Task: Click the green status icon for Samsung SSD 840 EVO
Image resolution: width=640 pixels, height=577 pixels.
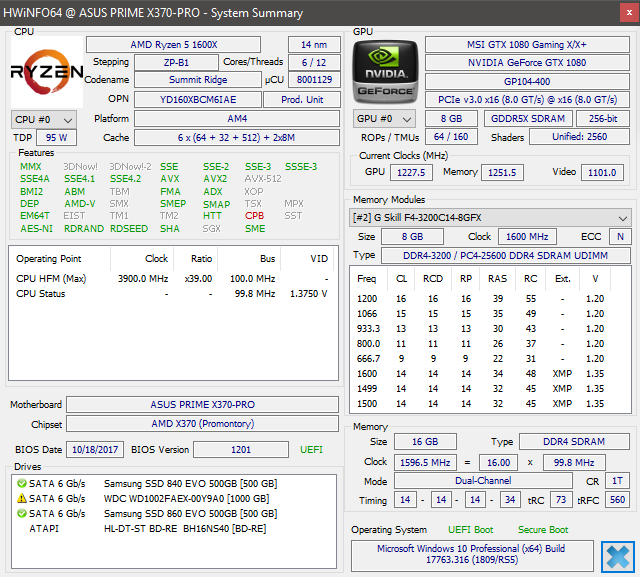Action: (21, 484)
